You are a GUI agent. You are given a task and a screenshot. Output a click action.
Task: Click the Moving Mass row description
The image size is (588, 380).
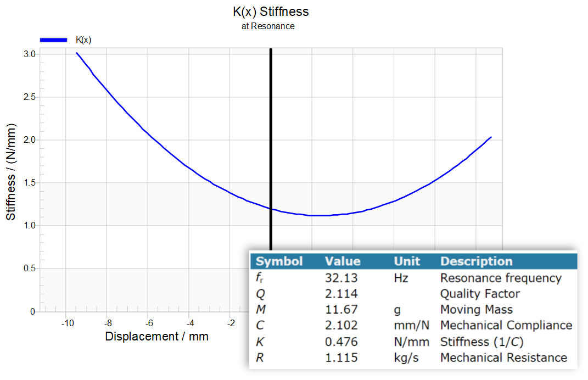[x=476, y=310]
